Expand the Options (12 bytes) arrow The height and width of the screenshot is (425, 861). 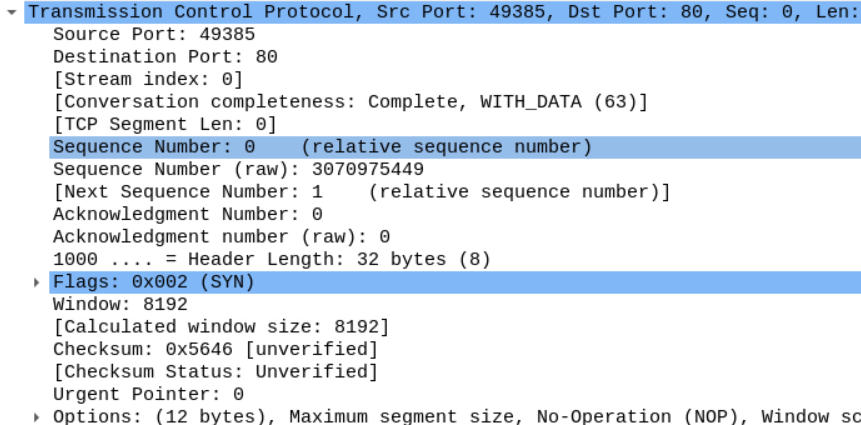pyautogui.click(x=38, y=416)
